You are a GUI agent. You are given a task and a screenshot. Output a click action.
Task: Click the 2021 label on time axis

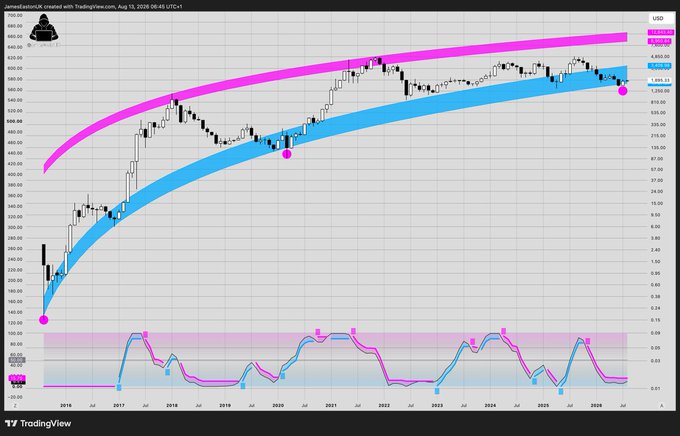coord(331,406)
